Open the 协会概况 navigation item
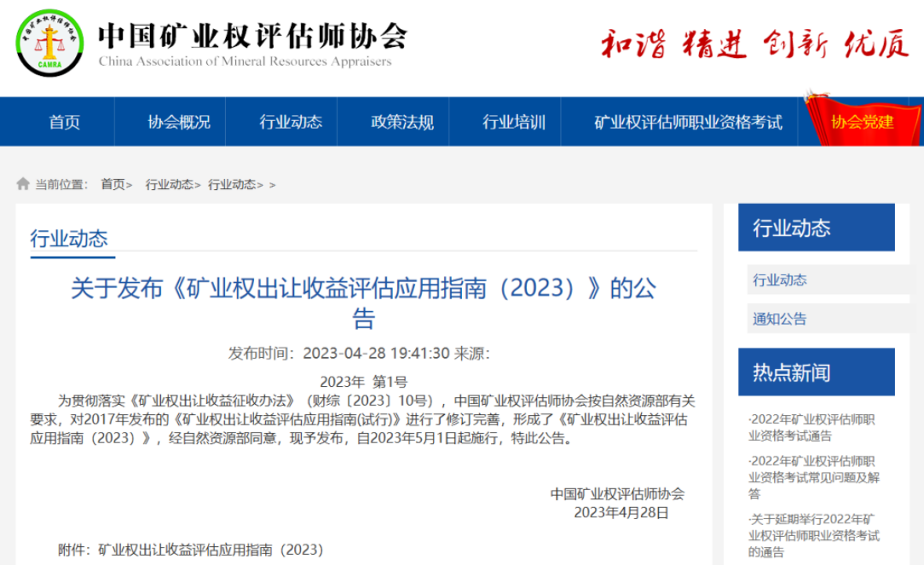Screen dimensions: 924x565 pos(179,122)
